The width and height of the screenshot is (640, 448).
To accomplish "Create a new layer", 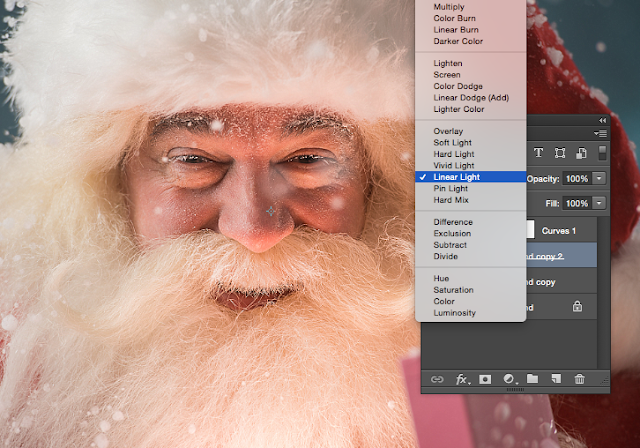I will click(556, 379).
